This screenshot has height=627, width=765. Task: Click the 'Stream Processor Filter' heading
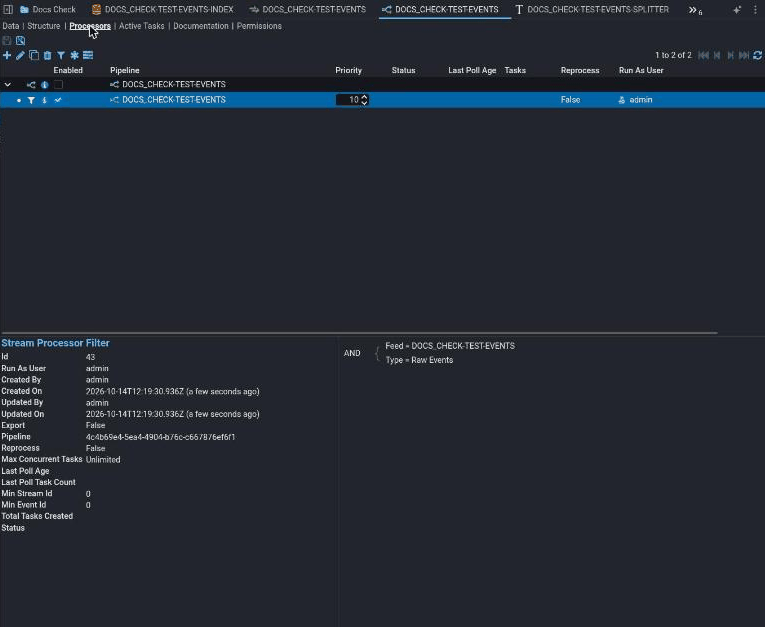coord(55,343)
